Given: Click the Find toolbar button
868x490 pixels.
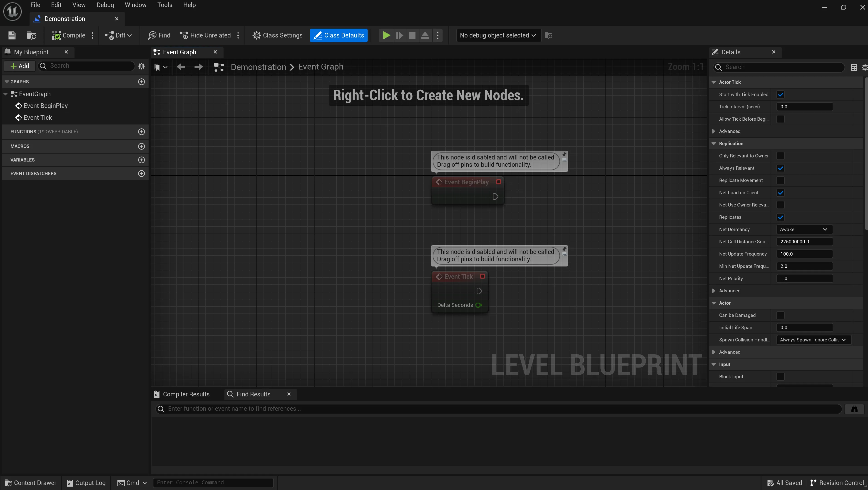Looking at the screenshot, I should pyautogui.click(x=159, y=35).
